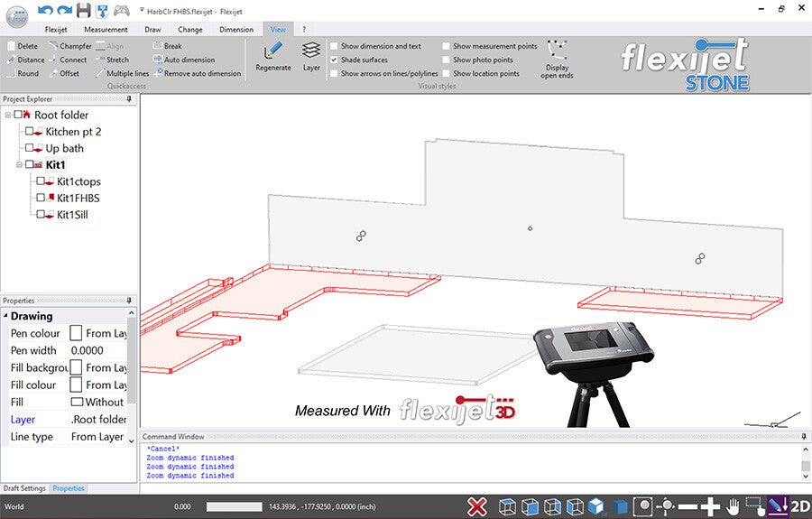Select left side view cube icon
Viewport: 812px width, 519px height.
coord(576,506)
